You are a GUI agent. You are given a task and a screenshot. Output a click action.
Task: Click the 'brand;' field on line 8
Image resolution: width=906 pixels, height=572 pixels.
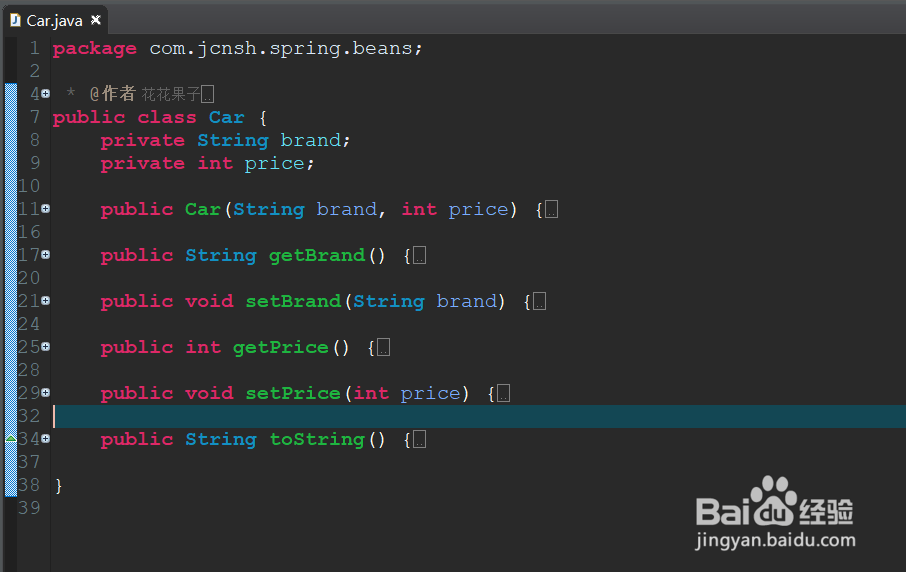tap(315, 140)
